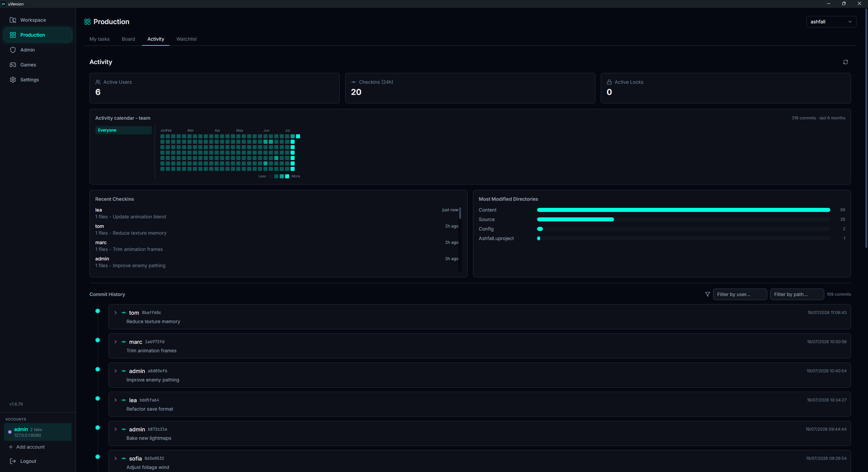Select the Everyone calendar filter

123,130
